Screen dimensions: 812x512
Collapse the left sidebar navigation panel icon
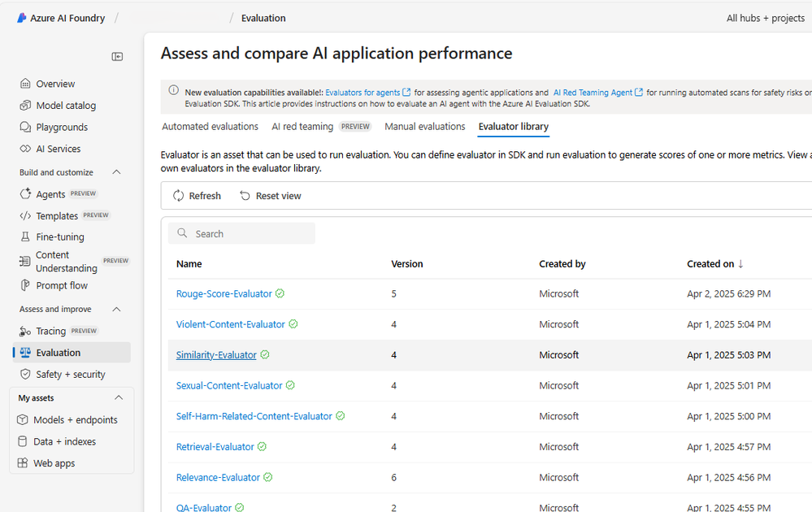tap(117, 56)
